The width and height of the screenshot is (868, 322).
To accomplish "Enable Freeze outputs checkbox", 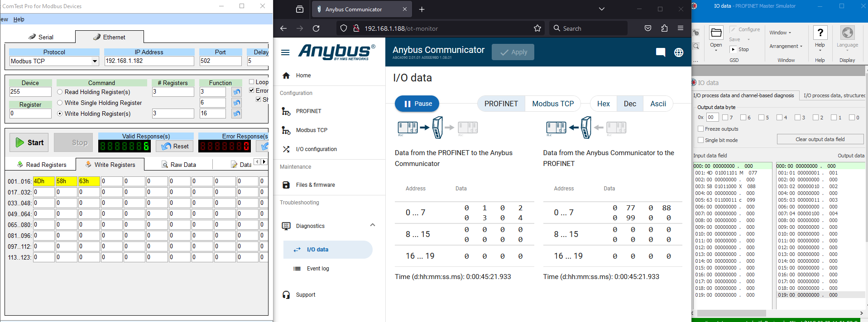I will [x=700, y=129].
